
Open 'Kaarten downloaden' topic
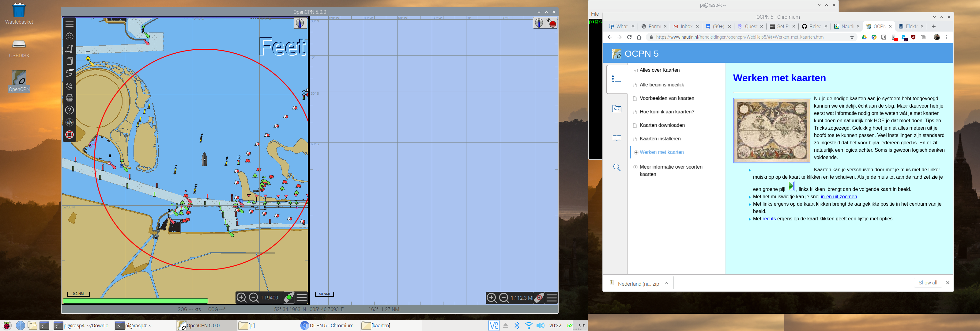(x=662, y=125)
